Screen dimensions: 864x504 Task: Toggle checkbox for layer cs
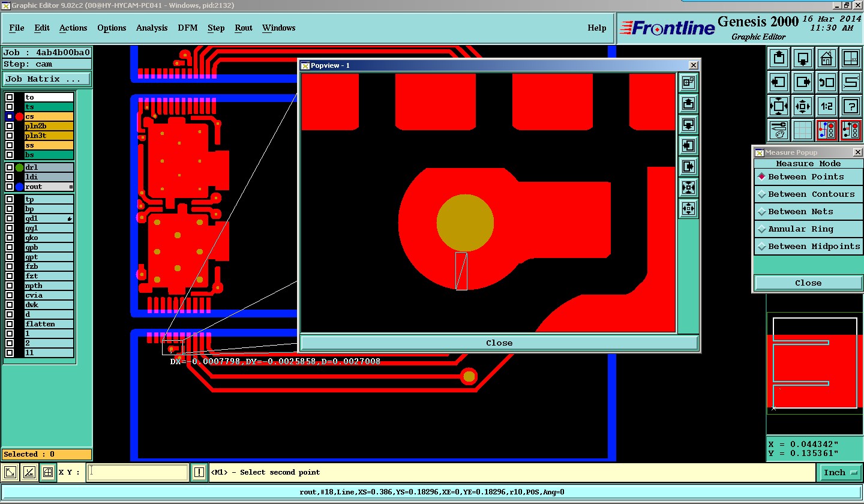(x=10, y=116)
